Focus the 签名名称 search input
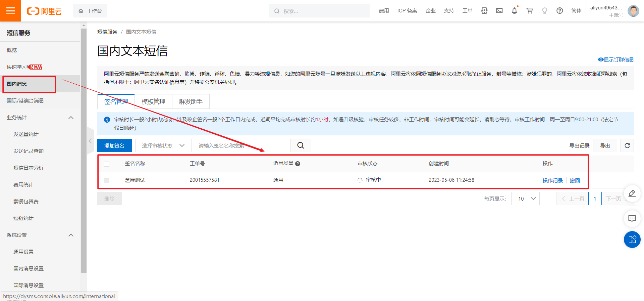The height and width of the screenshot is (301, 644). pyautogui.click(x=241, y=145)
